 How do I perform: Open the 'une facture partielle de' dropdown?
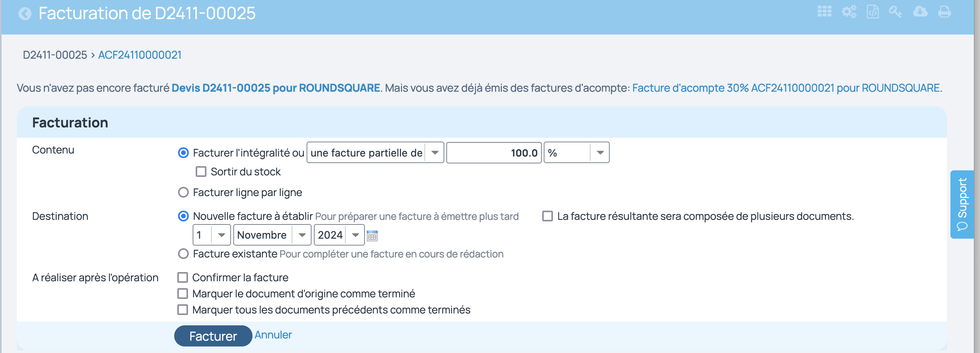tap(435, 152)
